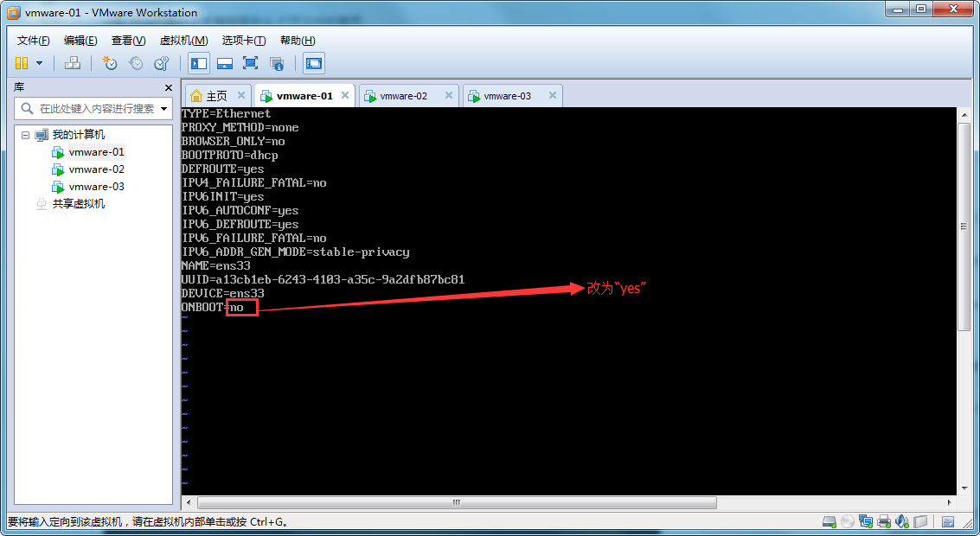This screenshot has width=980, height=536.
Task: Enter full screen mode icon
Action: 251,63
